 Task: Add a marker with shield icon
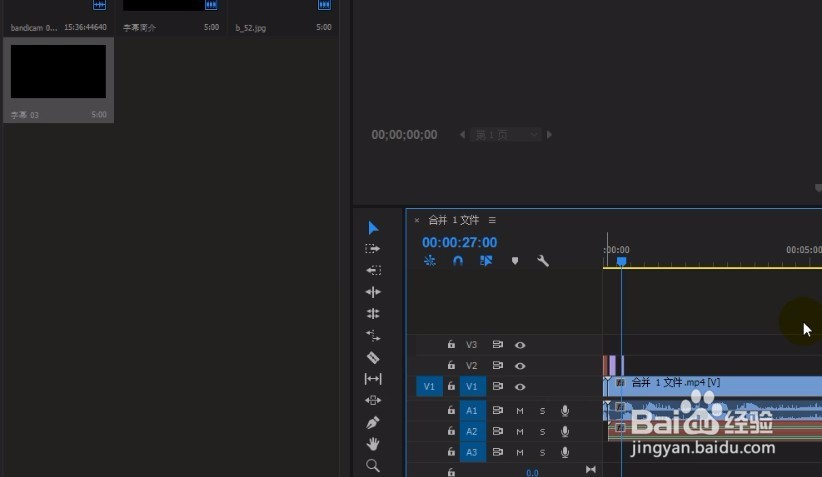coord(515,261)
